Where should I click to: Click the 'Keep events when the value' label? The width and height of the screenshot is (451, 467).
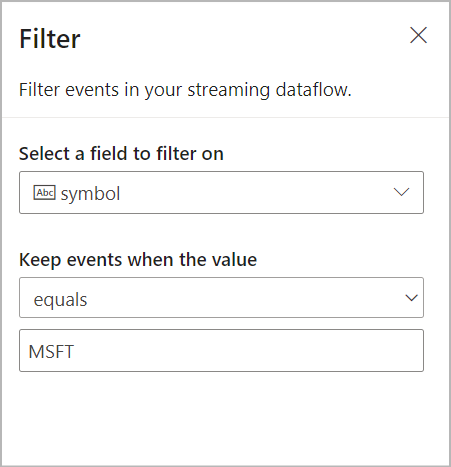coord(138,260)
